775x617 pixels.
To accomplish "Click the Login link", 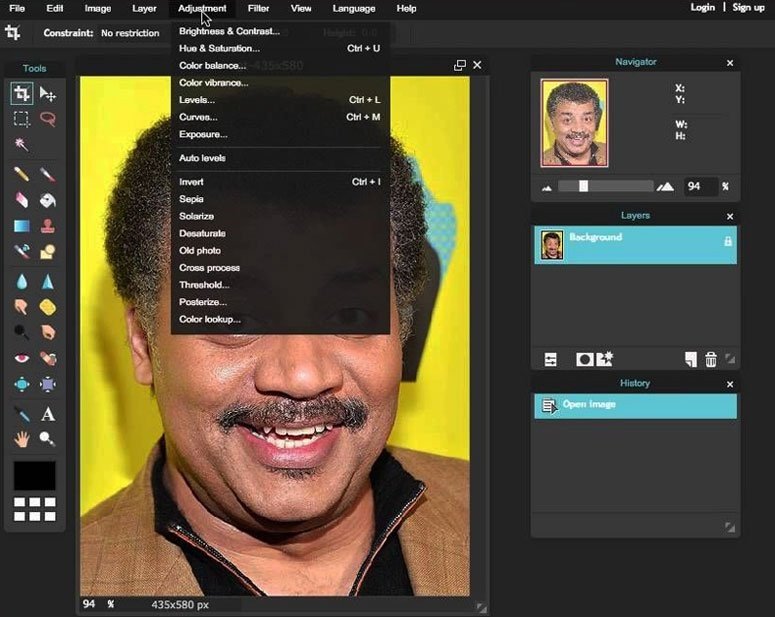I will (x=702, y=7).
